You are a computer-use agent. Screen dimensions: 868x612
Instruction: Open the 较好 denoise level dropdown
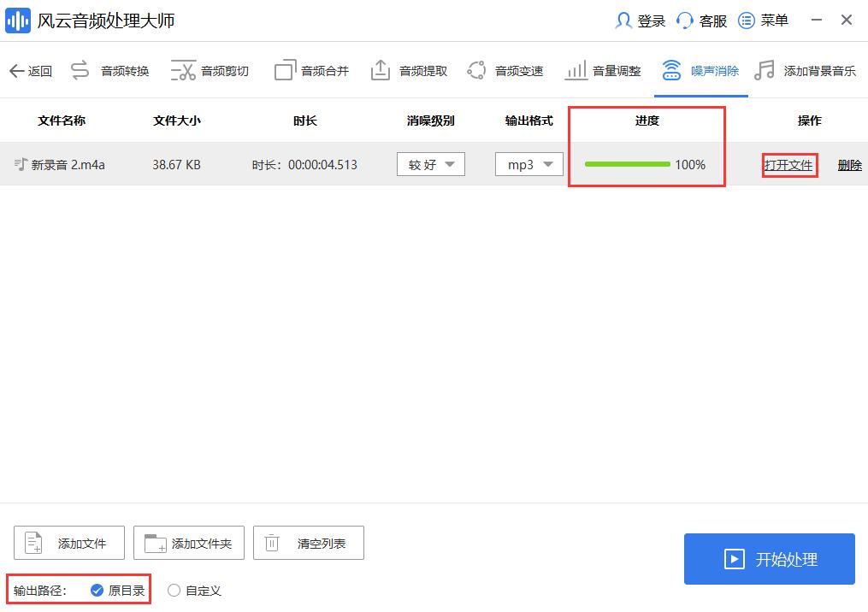click(x=431, y=164)
